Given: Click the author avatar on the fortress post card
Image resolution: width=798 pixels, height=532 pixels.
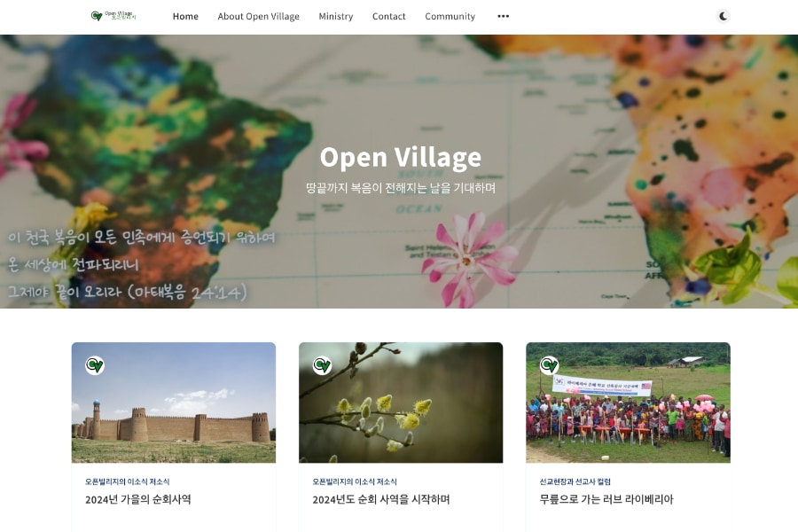Looking at the screenshot, I should point(95,365).
